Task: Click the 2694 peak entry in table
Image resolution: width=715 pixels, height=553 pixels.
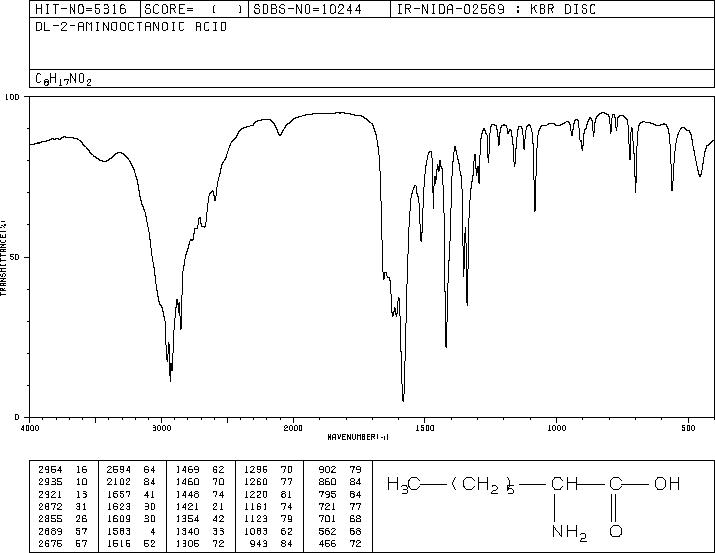Action: click(x=131, y=470)
